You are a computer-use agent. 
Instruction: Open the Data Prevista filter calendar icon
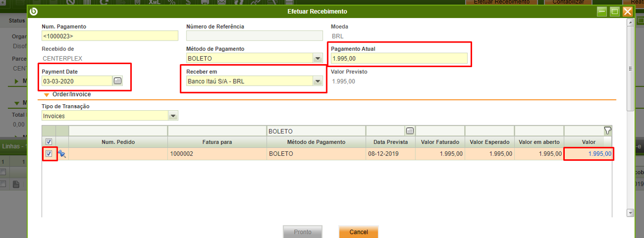click(x=409, y=131)
